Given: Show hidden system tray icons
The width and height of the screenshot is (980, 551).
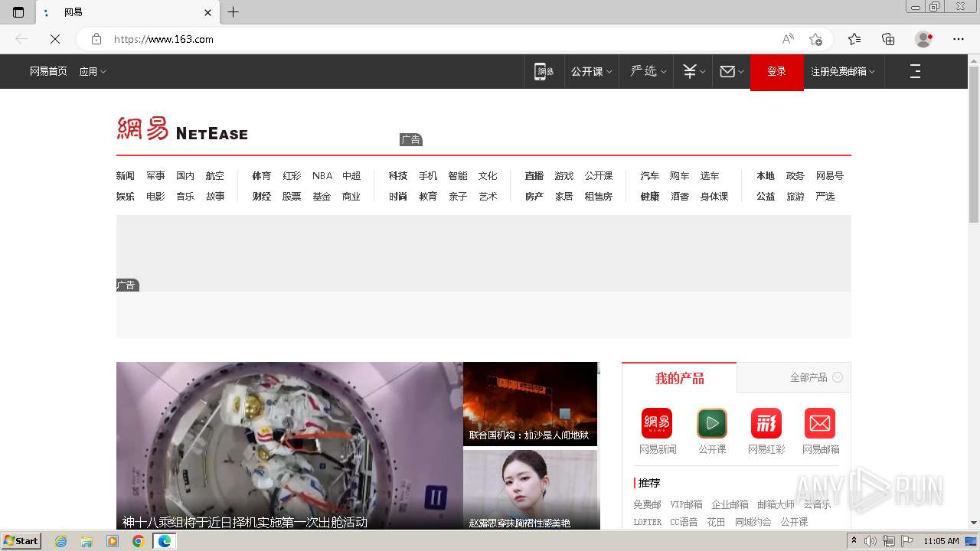Looking at the screenshot, I should click(854, 541).
